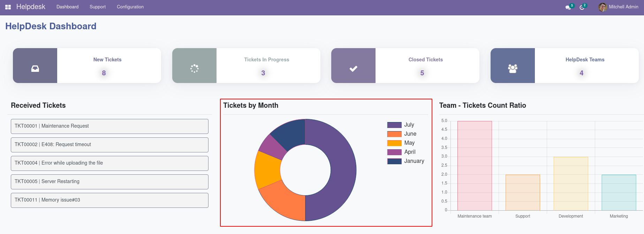
Task: Open the apps grid home menu icon
Action: coord(8,7)
